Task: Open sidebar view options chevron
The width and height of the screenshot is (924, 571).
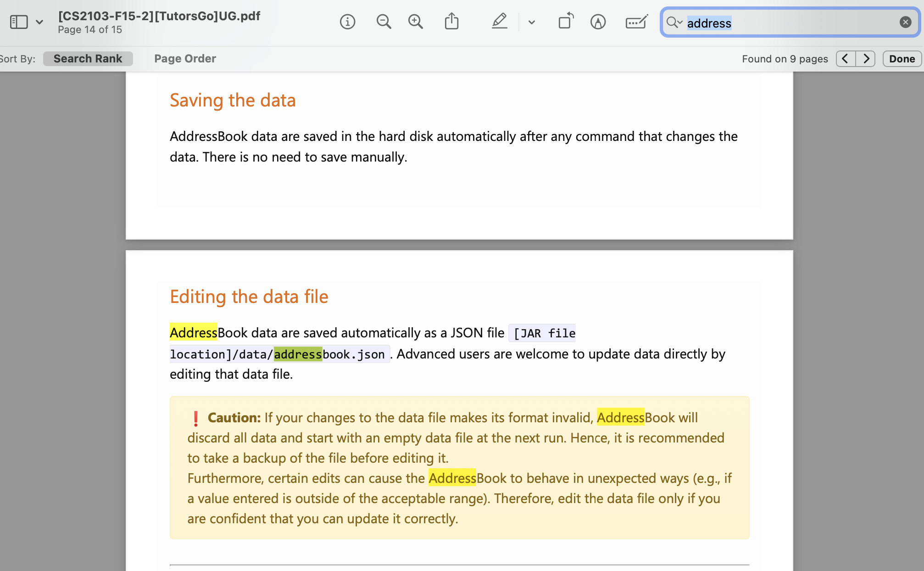Action: click(39, 22)
